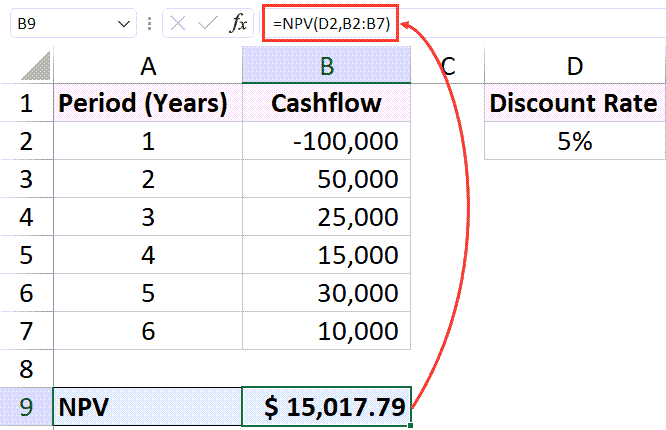The height and width of the screenshot is (430, 666).
Task: Select column B header
Action: 326,67
